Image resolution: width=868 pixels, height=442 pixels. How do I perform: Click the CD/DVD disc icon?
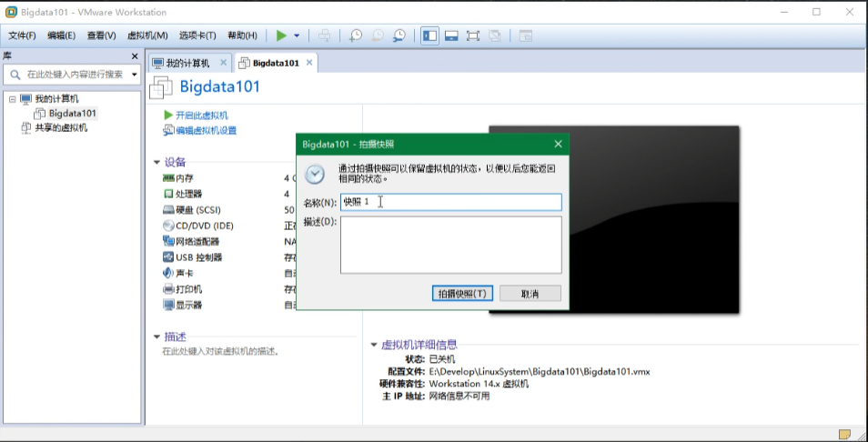(x=168, y=226)
